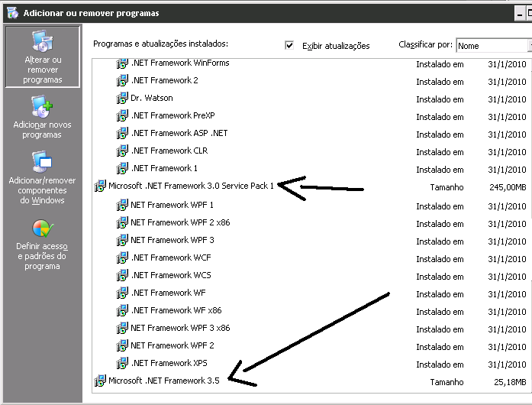The height and width of the screenshot is (405, 532).
Task: Click icon beside .NET Framework 1
Action: pos(122,169)
